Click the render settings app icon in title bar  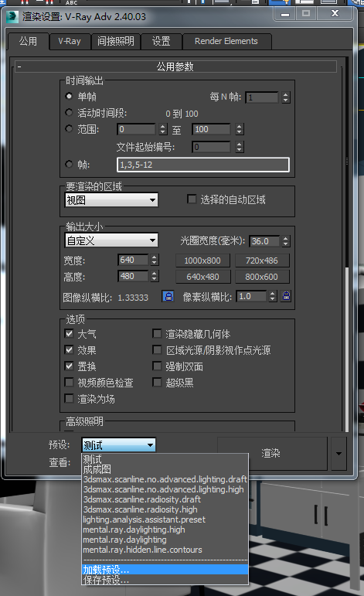coord(12,16)
